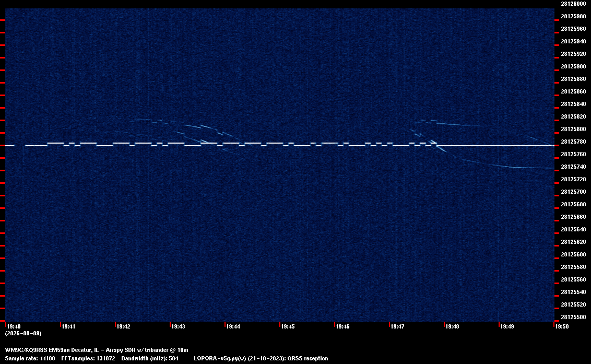Click the 19:49 time label
This screenshot has width=591, height=364.
pyautogui.click(x=507, y=326)
